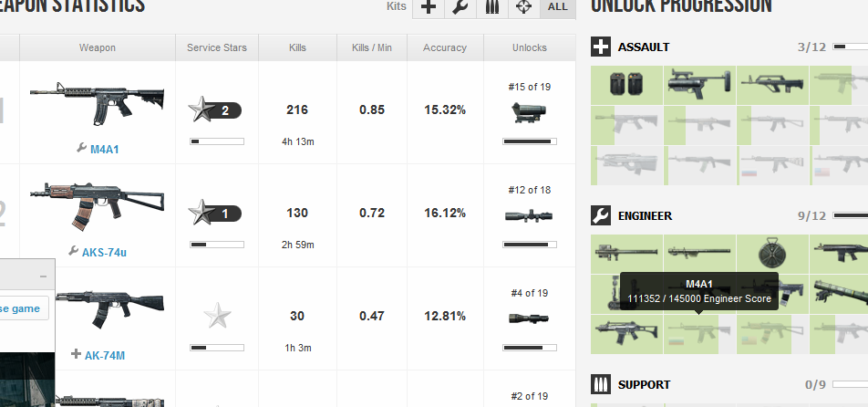Filter kits by Support ammo icon
Viewport: 868px width, 407px height.
point(492,7)
